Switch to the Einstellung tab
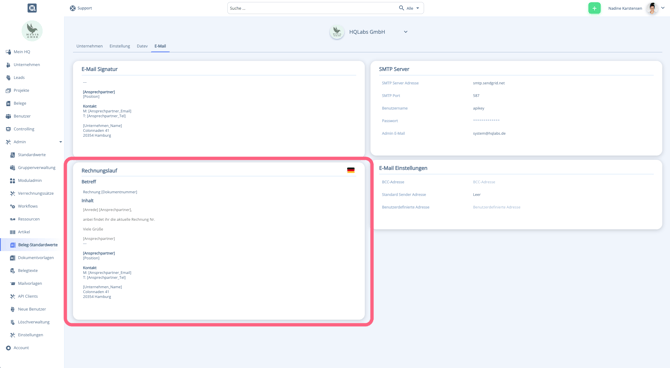 120,46
